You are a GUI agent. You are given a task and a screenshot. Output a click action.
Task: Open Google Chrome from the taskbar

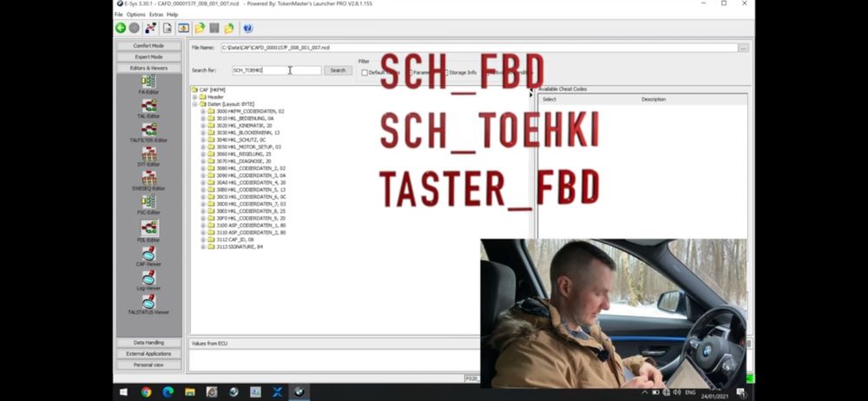click(x=146, y=392)
